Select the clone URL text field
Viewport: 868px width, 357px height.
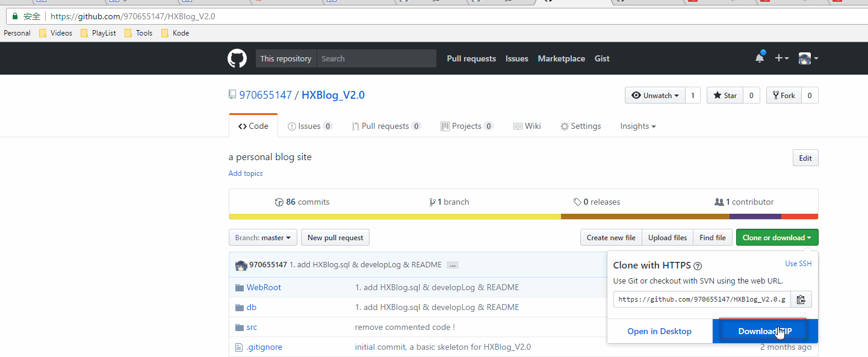point(702,299)
